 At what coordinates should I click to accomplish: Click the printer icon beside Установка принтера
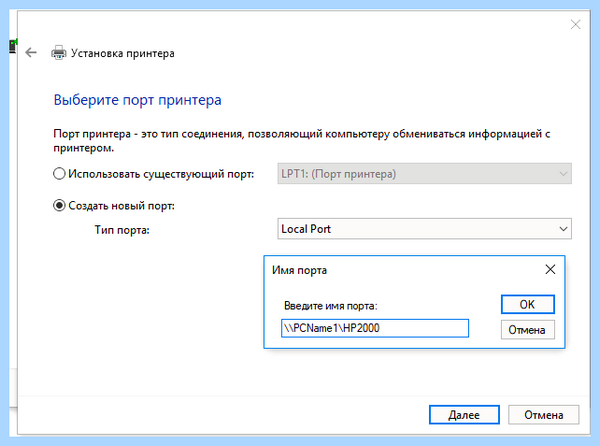pos(59,53)
